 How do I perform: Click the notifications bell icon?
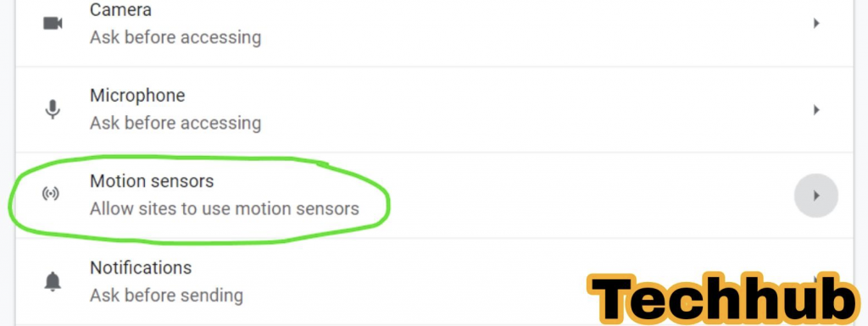click(53, 282)
